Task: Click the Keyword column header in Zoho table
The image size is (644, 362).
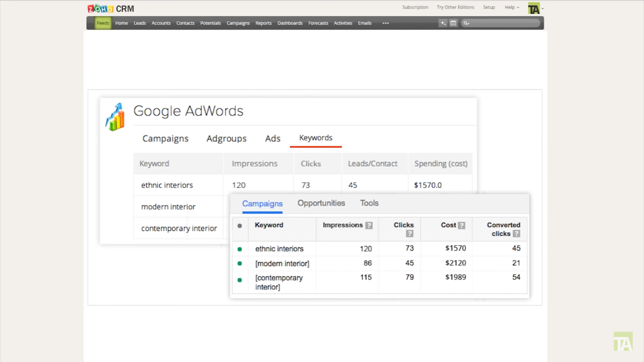Action: point(154,164)
